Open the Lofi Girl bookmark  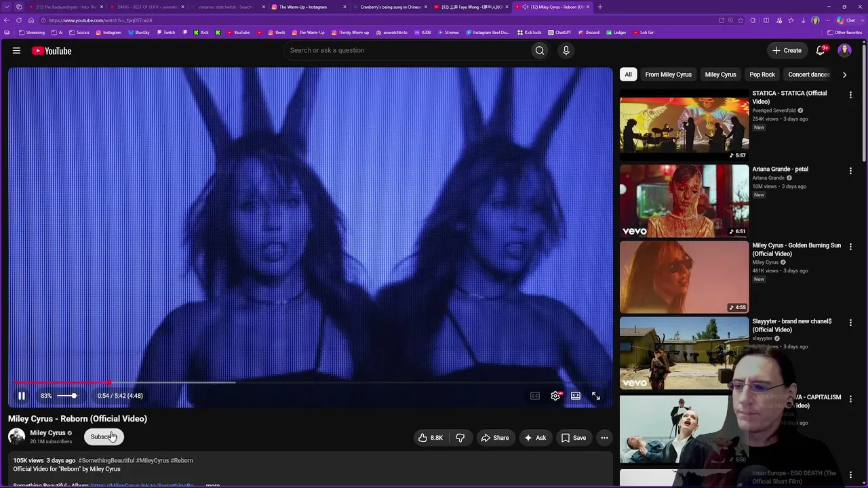pyautogui.click(x=645, y=33)
